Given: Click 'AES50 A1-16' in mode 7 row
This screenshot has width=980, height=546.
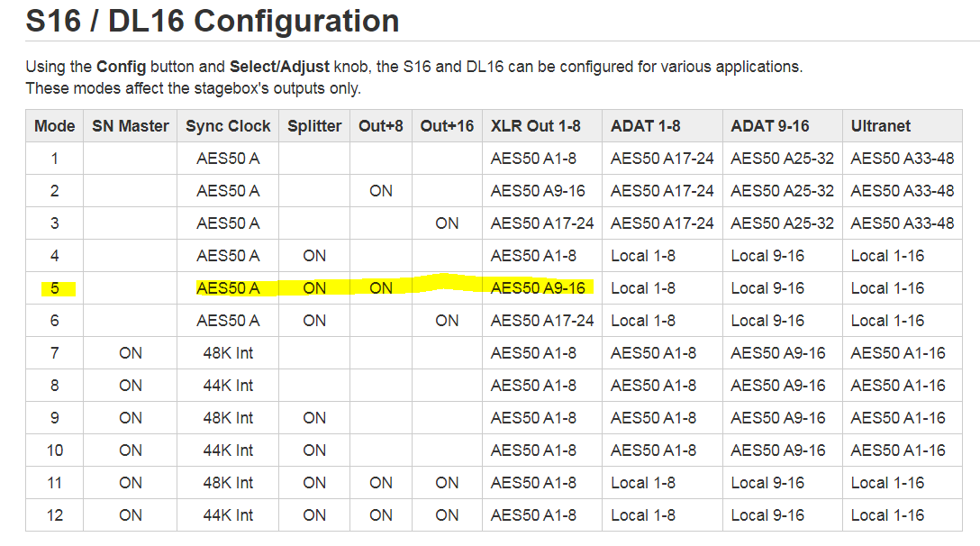Looking at the screenshot, I should tap(898, 353).
